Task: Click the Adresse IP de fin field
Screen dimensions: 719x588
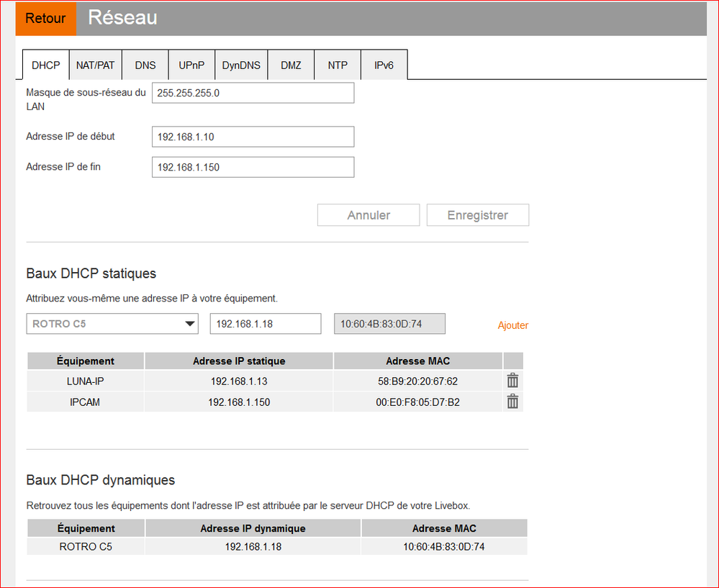Action: (x=253, y=167)
